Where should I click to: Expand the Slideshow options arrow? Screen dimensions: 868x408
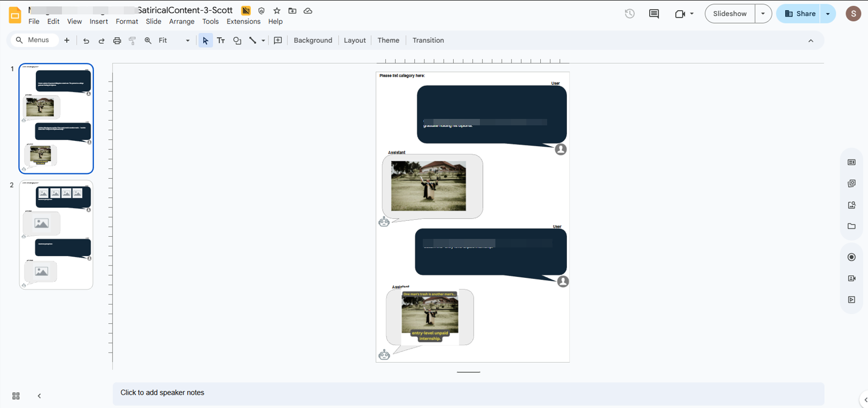pyautogui.click(x=763, y=14)
